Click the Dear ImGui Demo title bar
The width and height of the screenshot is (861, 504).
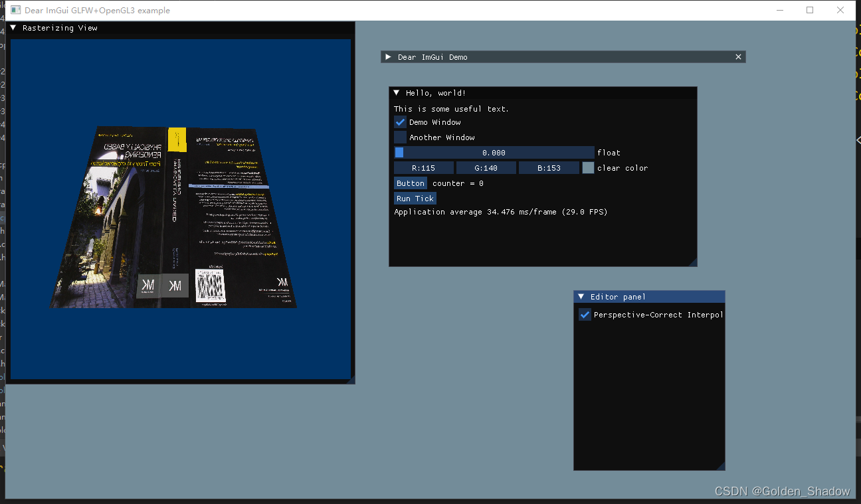point(563,57)
